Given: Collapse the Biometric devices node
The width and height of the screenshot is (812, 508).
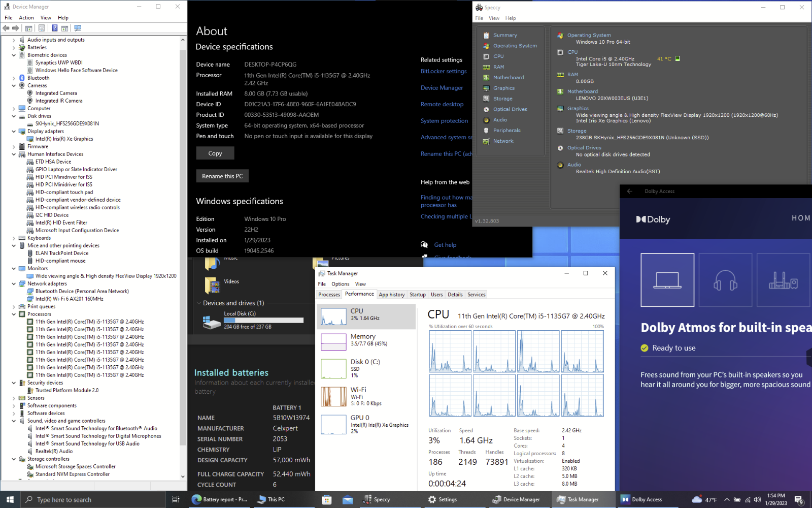Looking at the screenshot, I should pos(14,55).
